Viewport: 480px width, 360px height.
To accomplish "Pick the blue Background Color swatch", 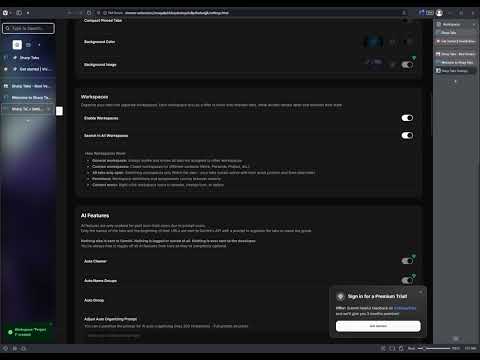I will 374,42.
